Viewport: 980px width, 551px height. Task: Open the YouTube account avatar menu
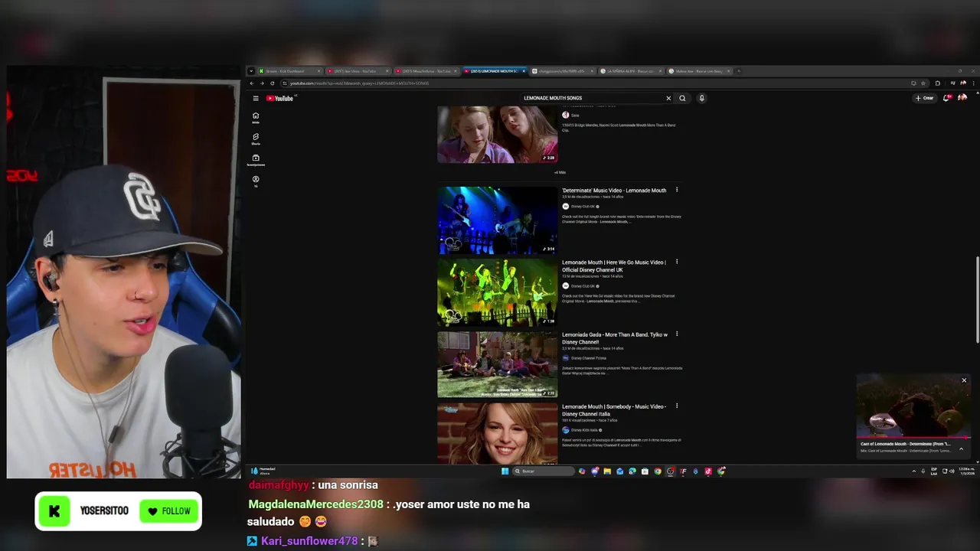962,98
